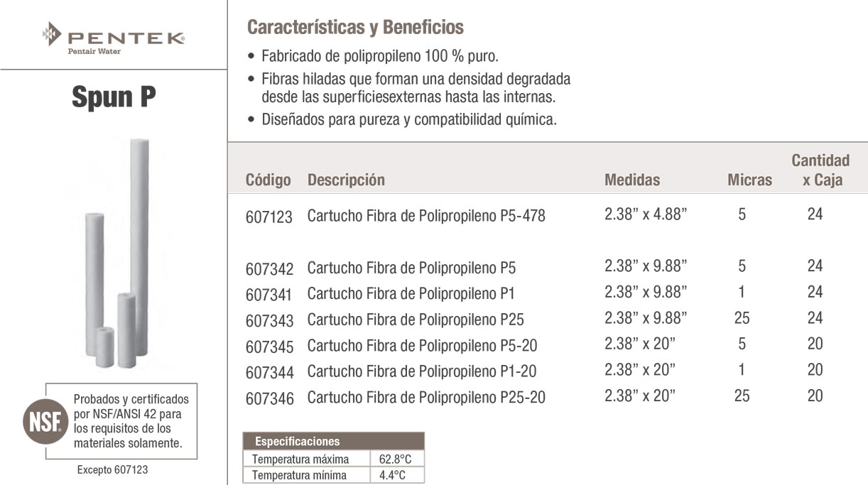The height and width of the screenshot is (485, 868).
Task: Click product code 607344
Action: (268, 371)
